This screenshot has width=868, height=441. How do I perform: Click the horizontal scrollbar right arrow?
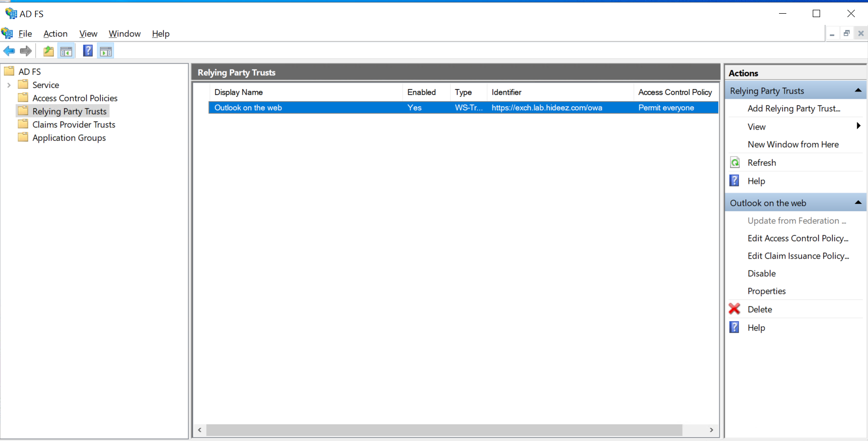[712, 430]
